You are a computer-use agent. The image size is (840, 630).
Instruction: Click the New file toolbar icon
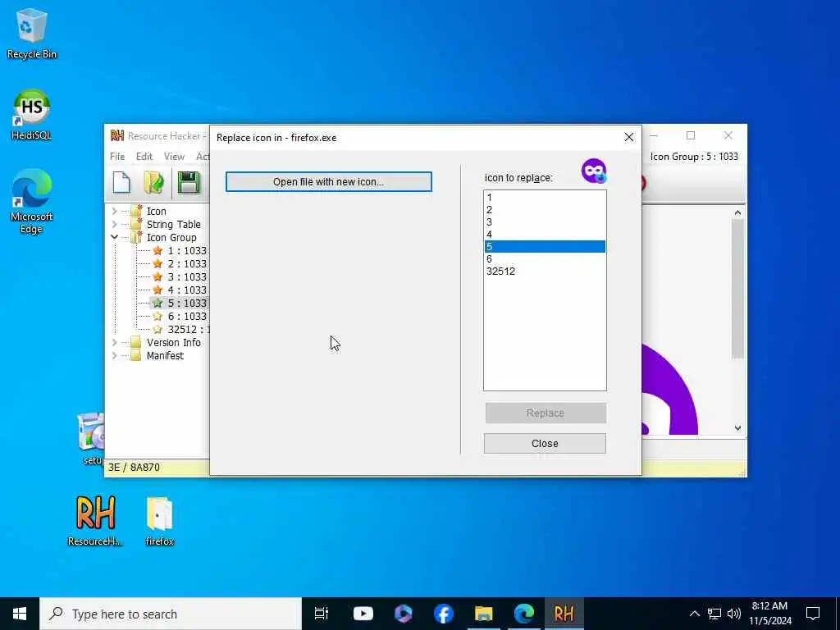[x=121, y=183]
